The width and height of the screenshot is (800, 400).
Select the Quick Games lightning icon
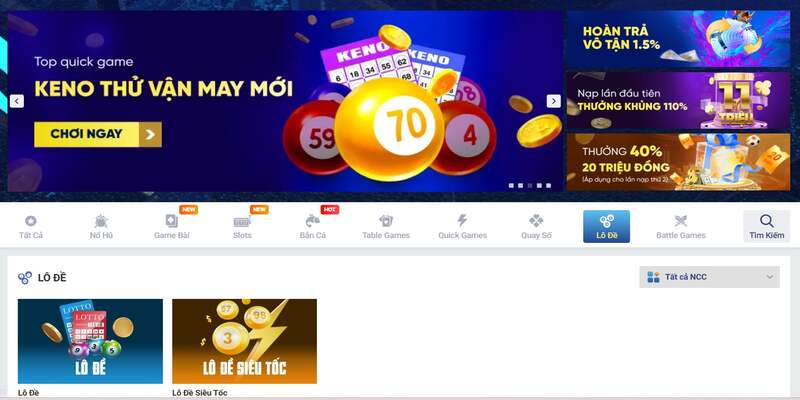tap(462, 221)
